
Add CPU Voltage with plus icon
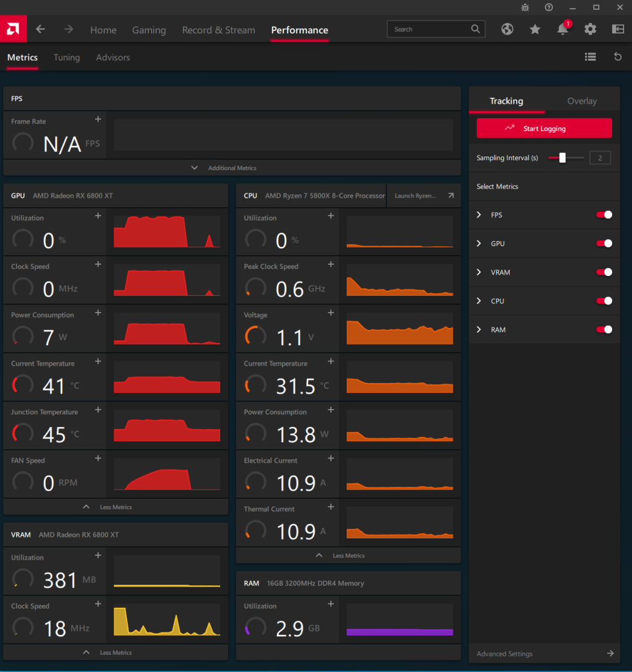tap(331, 312)
